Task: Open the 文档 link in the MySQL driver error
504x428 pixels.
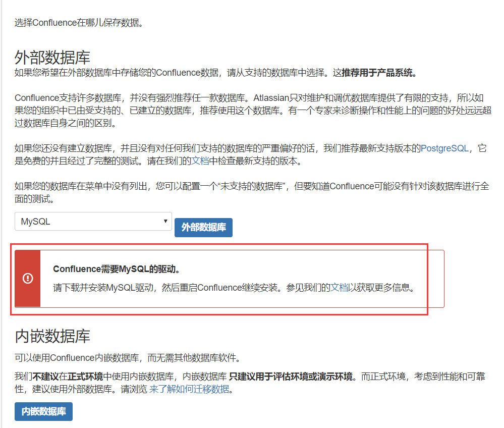Action: click(x=340, y=288)
